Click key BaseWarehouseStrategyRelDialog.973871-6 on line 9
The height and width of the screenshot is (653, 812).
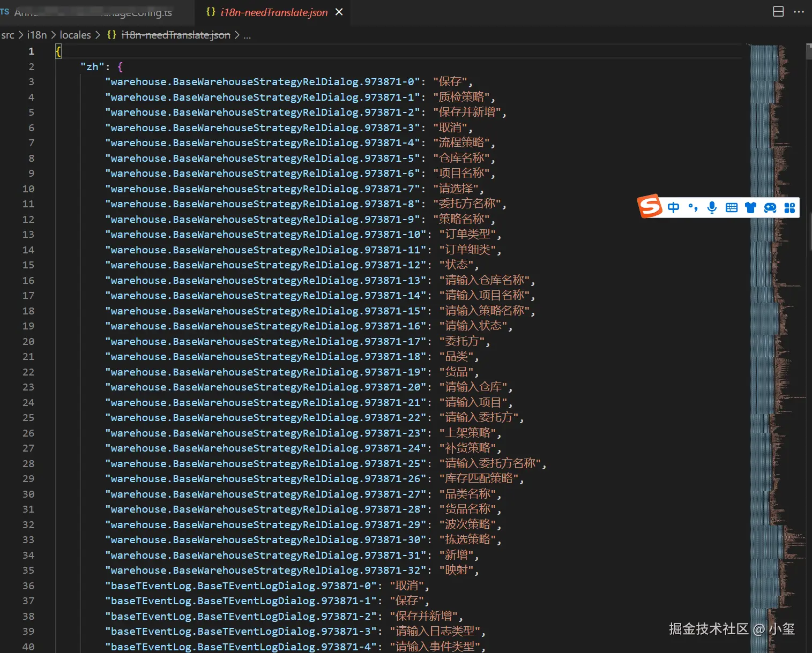pos(263,174)
